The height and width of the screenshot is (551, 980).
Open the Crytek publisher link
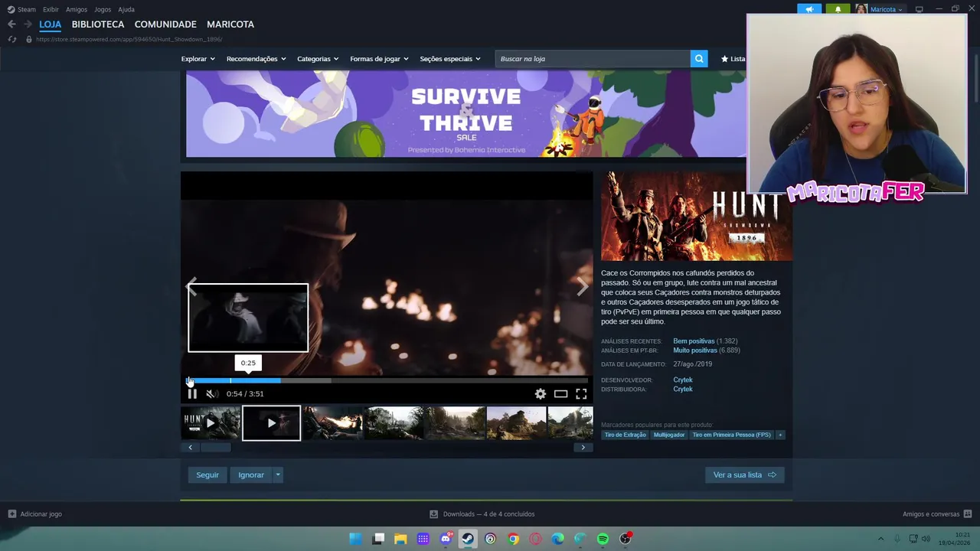click(x=683, y=390)
